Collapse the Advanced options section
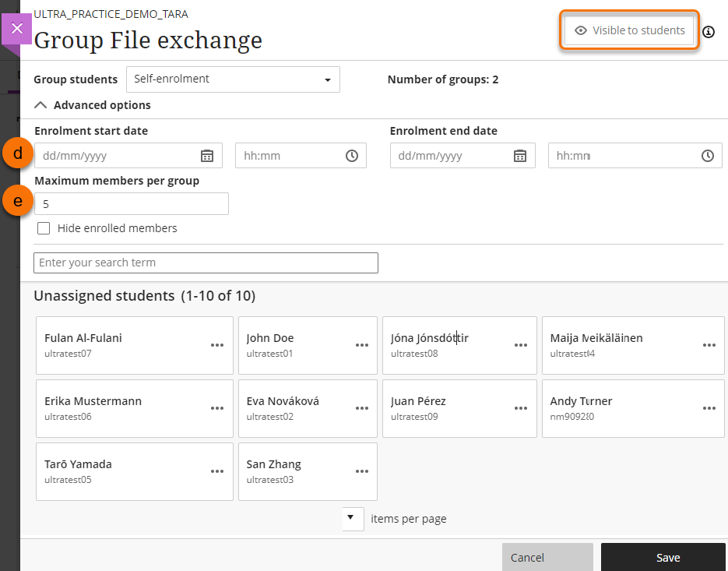The height and width of the screenshot is (571, 728). [x=93, y=105]
